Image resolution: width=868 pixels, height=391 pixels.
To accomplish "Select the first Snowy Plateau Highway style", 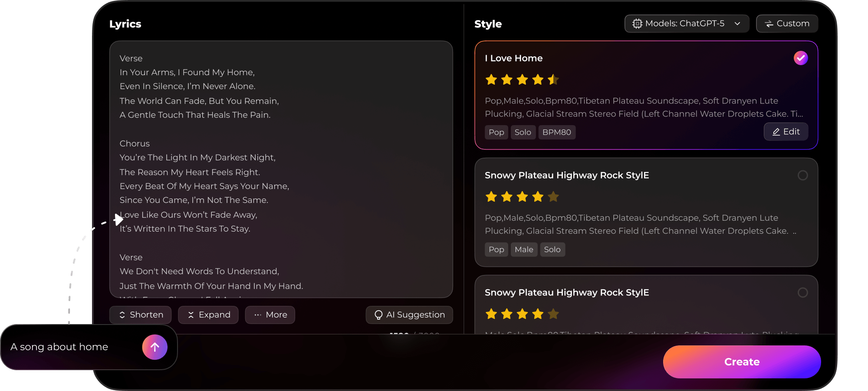I will [802, 176].
